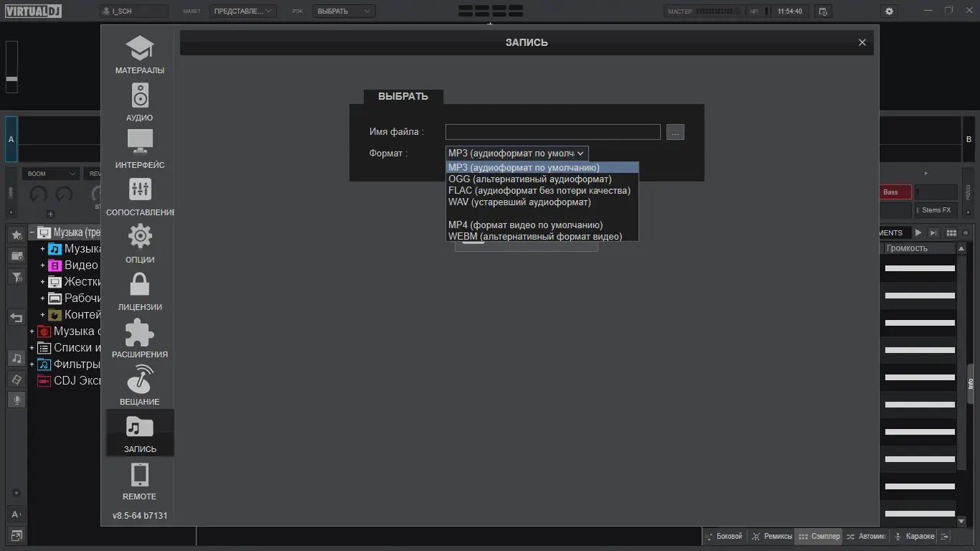Open the Интерфейс settings section
The image size is (980, 551).
pos(140,150)
